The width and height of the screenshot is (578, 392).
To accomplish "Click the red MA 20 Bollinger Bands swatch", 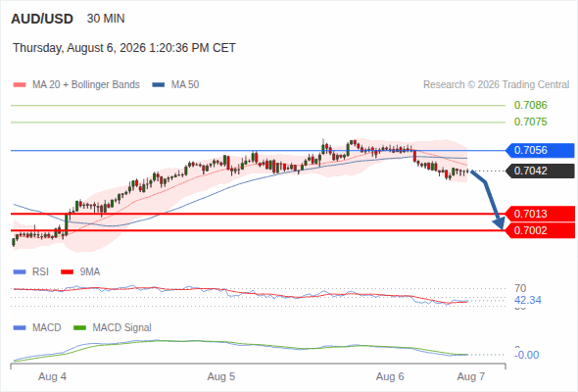I will 20,85.
